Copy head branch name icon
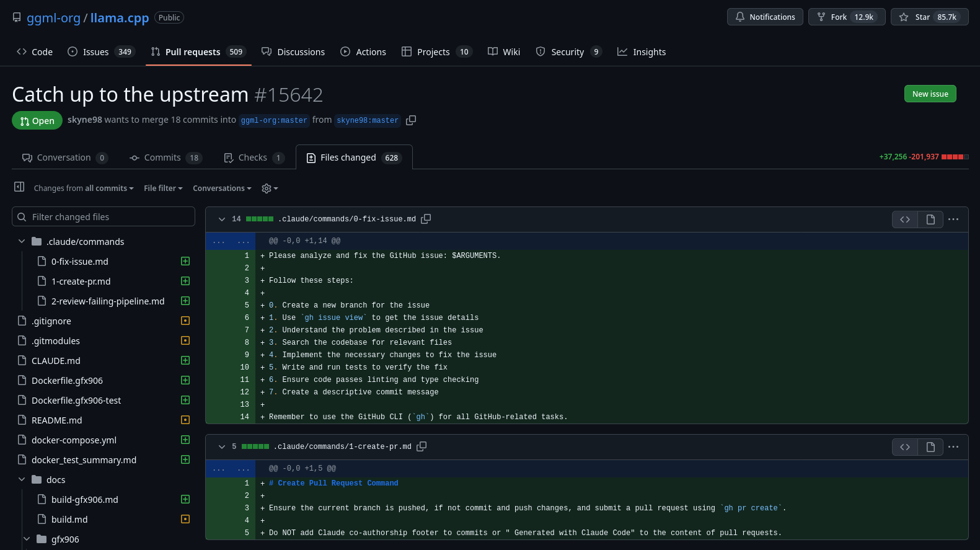 [411, 120]
